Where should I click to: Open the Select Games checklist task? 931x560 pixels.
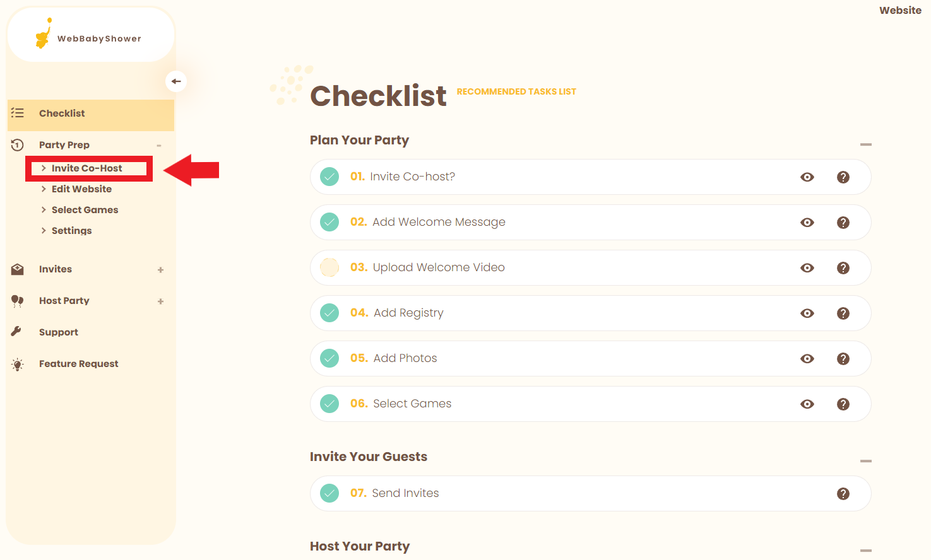412,404
